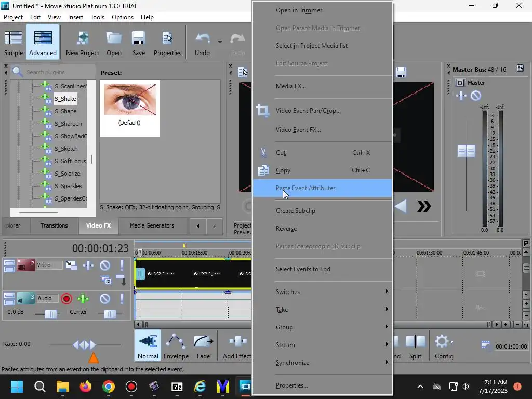Toggle video track make compositing child arrow
Image resolution: width=532 pixels, height=399 pixels.
tap(121, 280)
